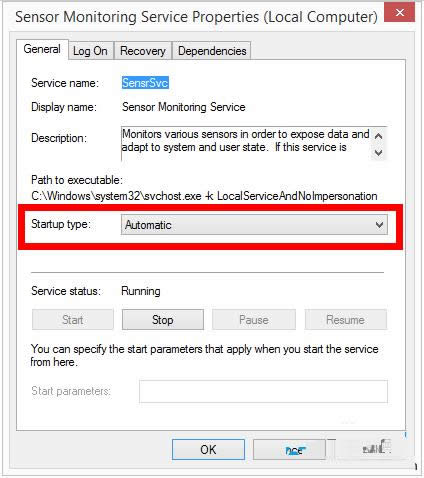Stop the running service
424x478 pixels.
click(163, 320)
